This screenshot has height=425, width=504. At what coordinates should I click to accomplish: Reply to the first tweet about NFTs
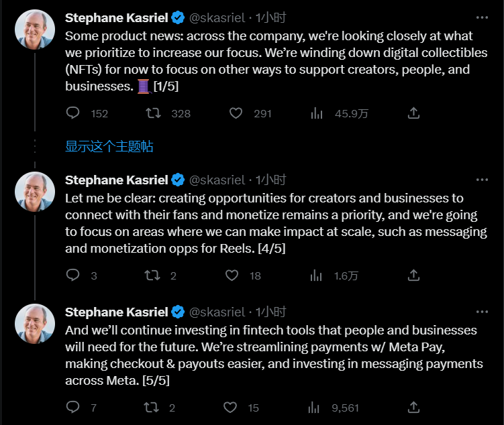(73, 113)
